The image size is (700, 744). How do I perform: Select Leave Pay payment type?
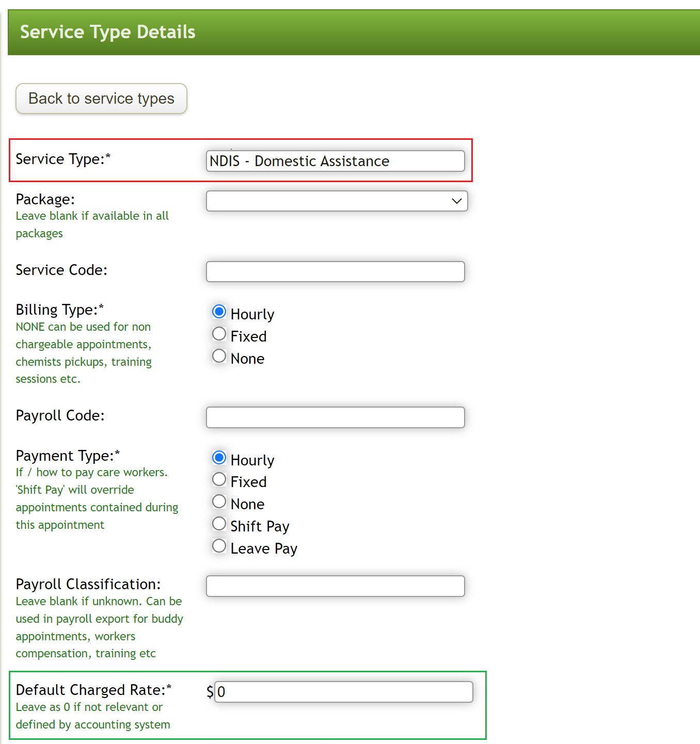pos(219,546)
